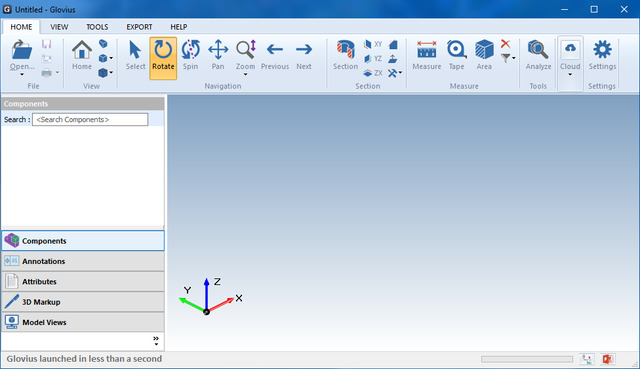This screenshot has width=640, height=369.
Task: Expand panel options double-chevron
Action: click(156, 341)
